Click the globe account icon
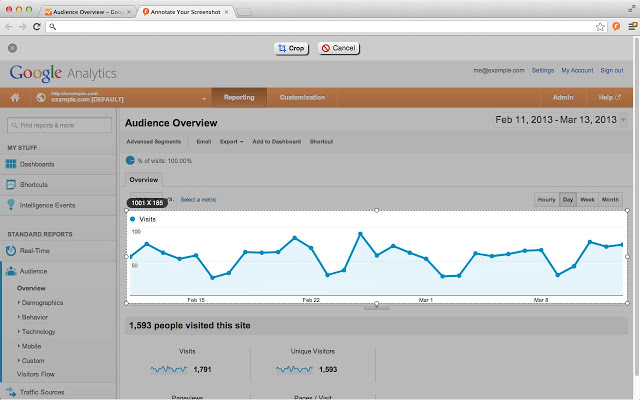This screenshot has height=400, width=640. pyautogui.click(x=40, y=98)
